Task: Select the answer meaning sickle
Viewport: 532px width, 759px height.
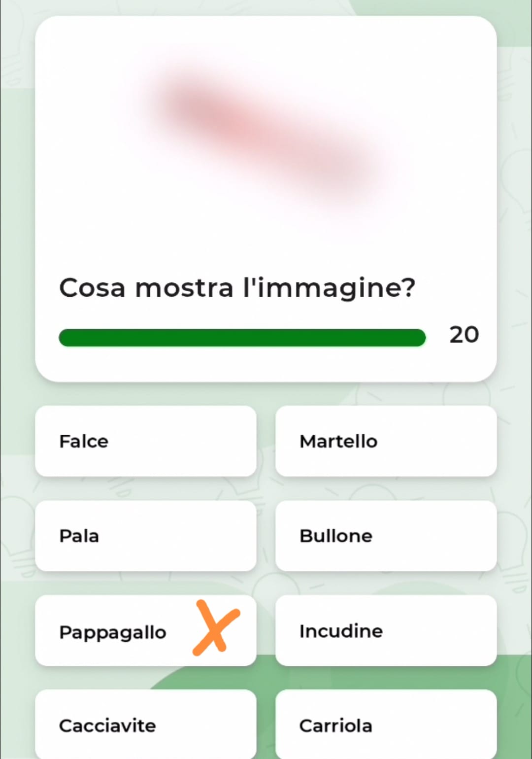Action: (x=146, y=441)
